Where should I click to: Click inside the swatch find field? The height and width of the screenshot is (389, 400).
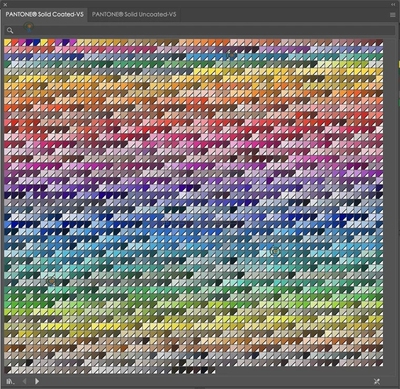coord(200,30)
